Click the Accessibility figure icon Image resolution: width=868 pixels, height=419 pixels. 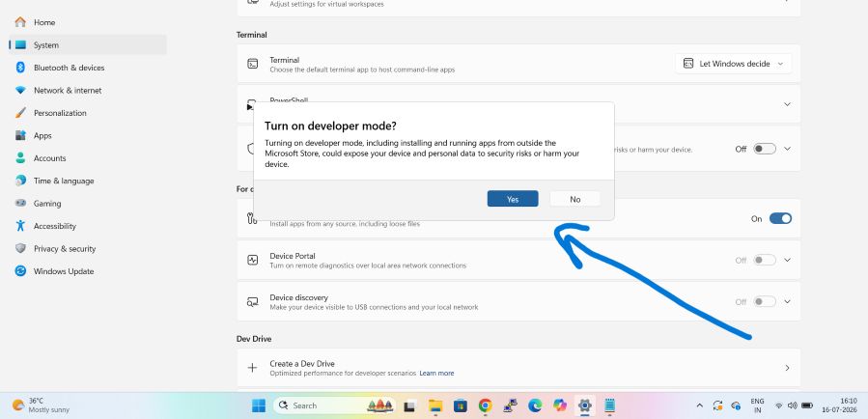click(20, 226)
